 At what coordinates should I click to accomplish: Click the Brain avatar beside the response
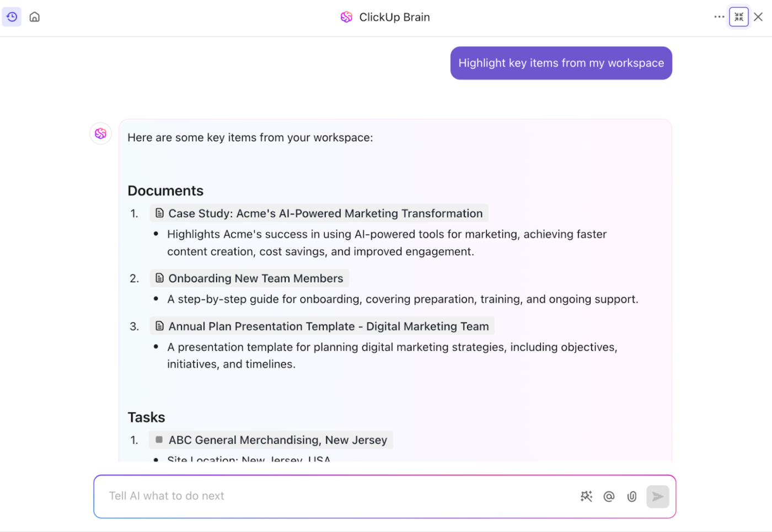[101, 133]
